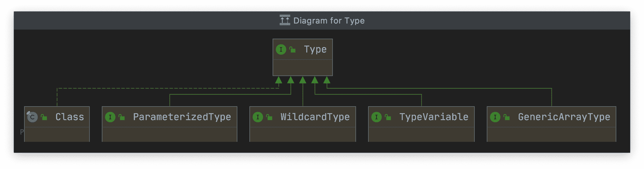644x169 pixels.
Task: Click the public lock icon beside GenericArrayType
Action: point(507,117)
